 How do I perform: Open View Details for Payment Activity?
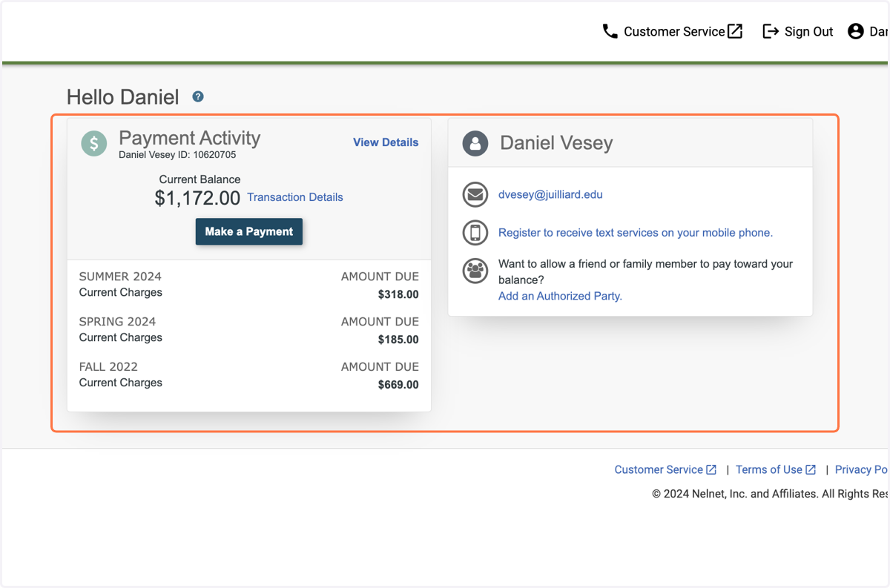tap(386, 142)
